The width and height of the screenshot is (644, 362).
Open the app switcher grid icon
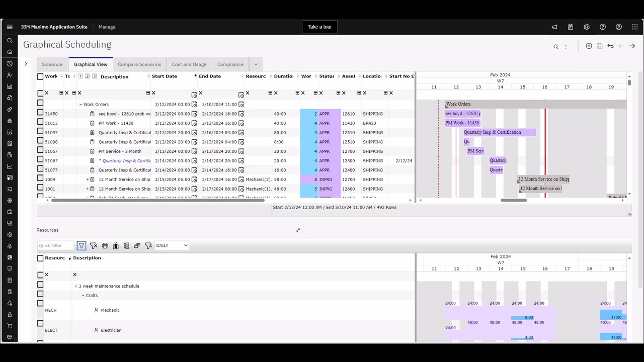635,27
